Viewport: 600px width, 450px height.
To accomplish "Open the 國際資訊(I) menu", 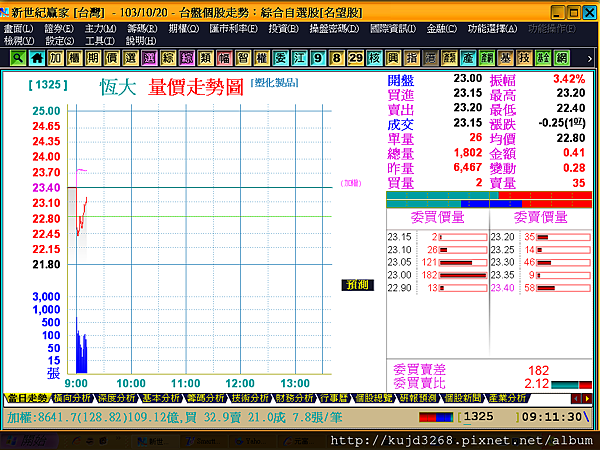I will 393,29.
